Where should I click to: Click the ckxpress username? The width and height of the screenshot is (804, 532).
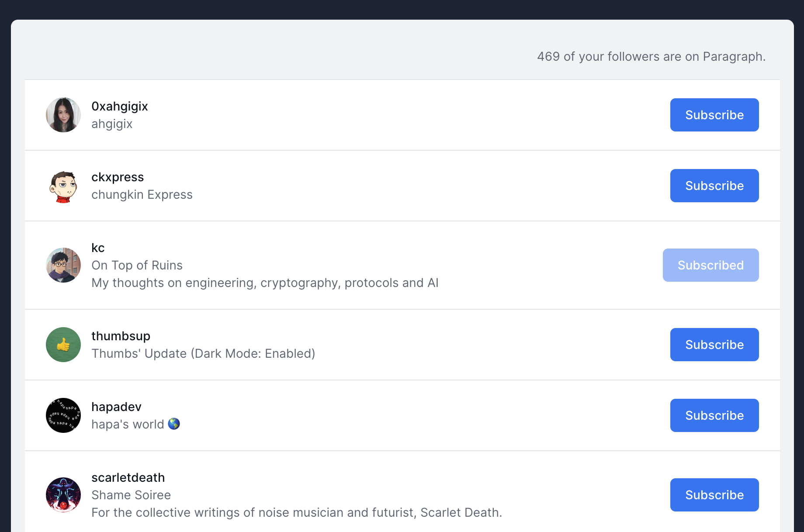point(118,177)
